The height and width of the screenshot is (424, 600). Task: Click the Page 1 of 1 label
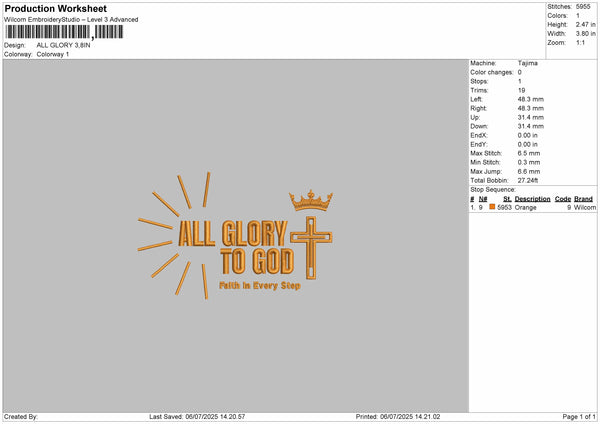[579, 416]
